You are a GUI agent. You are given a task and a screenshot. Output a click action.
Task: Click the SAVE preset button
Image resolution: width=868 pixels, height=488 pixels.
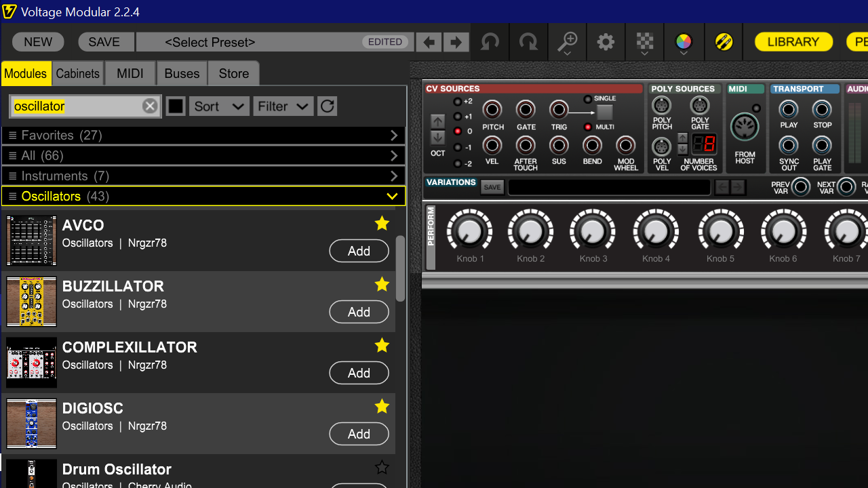click(104, 42)
